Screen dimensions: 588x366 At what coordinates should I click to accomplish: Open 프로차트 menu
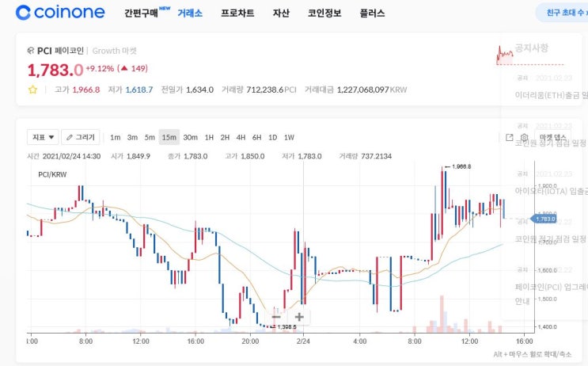(237, 13)
